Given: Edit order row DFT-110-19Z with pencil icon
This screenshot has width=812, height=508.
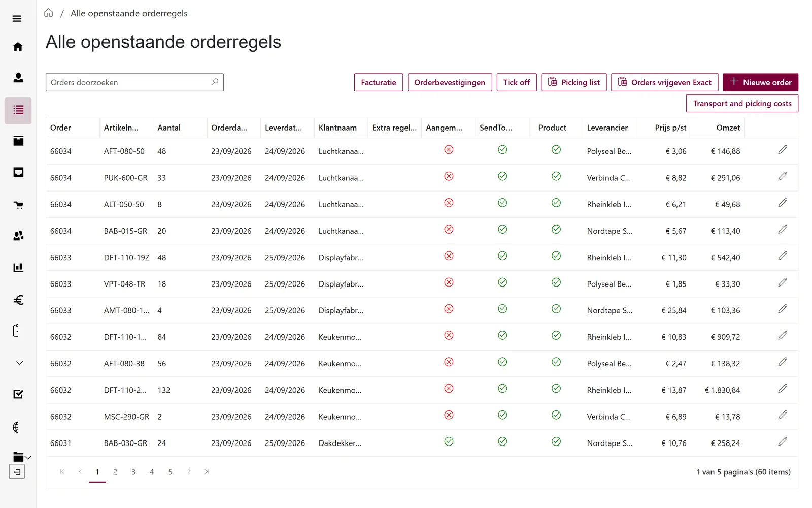Looking at the screenshot, I should pyautogui.click(x=783, y=256).
